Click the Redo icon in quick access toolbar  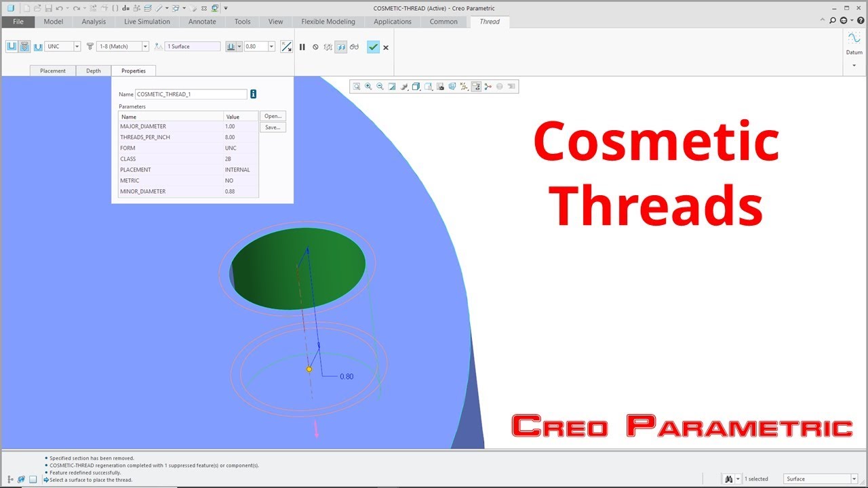76,8
